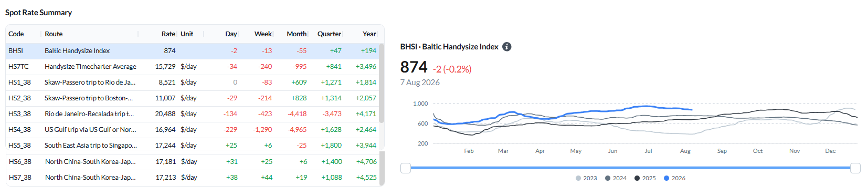The height and width of the screenshot is (196, 868).
Task: Click the 17,244 rate value
Action: [x=165, y=146]
